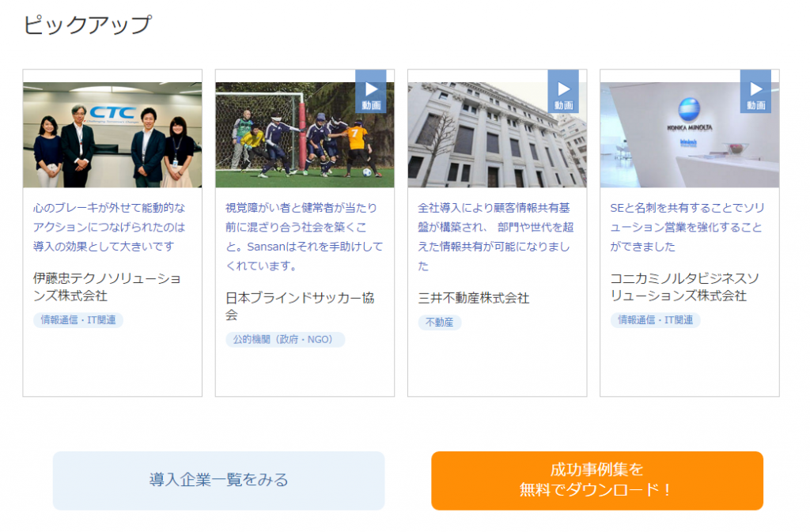This screenshot has width=810, height=532.
Task: Open Konica Minolta lobby photo thumbnail
Action: tap(690, 134)
